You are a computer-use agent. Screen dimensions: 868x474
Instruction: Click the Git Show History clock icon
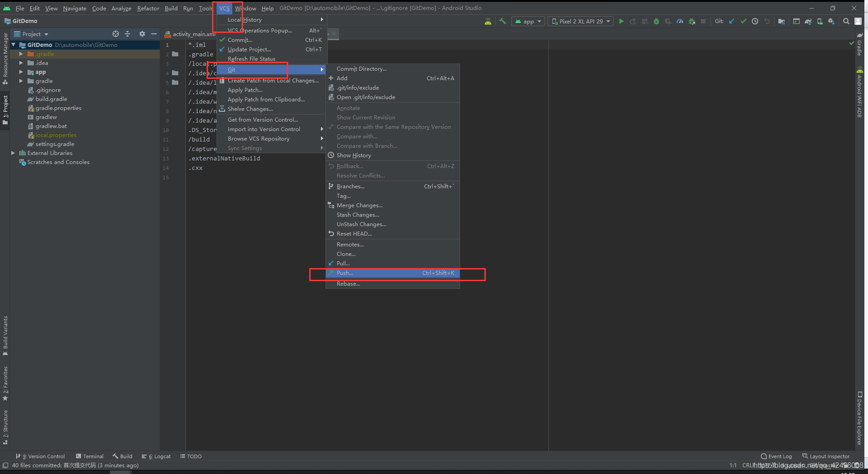pos(755,21)
